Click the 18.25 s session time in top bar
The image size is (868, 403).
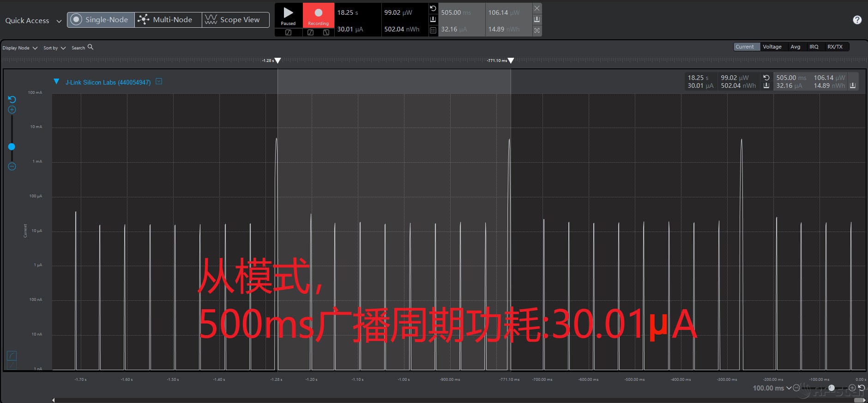(348, 12)
